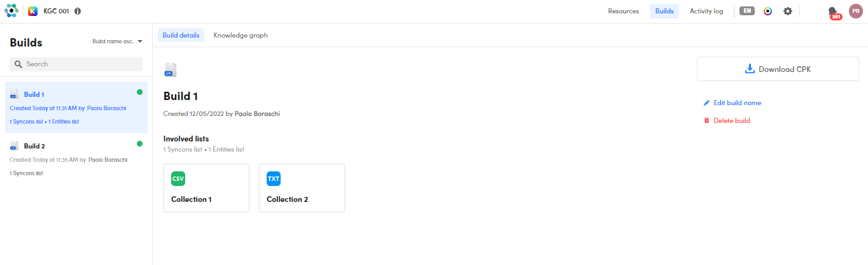Focus the builds Search field
This screenshot has height=265, width=868.
click(x=76, y=64)
